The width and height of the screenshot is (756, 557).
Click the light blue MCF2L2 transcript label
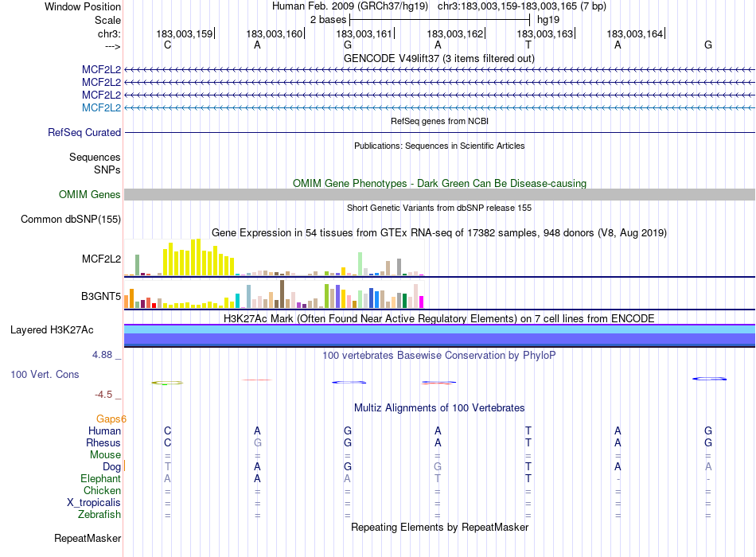pos(101,107)
